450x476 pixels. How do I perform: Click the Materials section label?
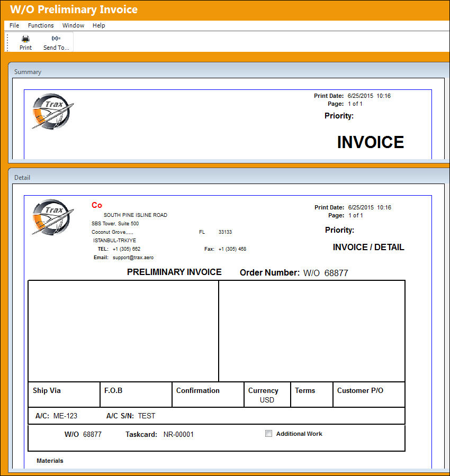50,461
